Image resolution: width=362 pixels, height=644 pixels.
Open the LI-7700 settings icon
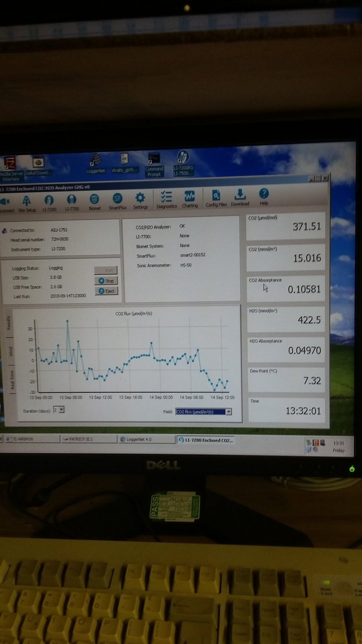click(x=72, y=202)
